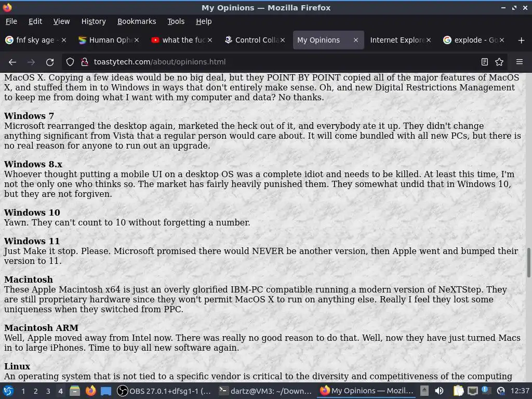Close the 'Control Colla' tab
This screenshot has height=399, width=532.
point(283,40)
